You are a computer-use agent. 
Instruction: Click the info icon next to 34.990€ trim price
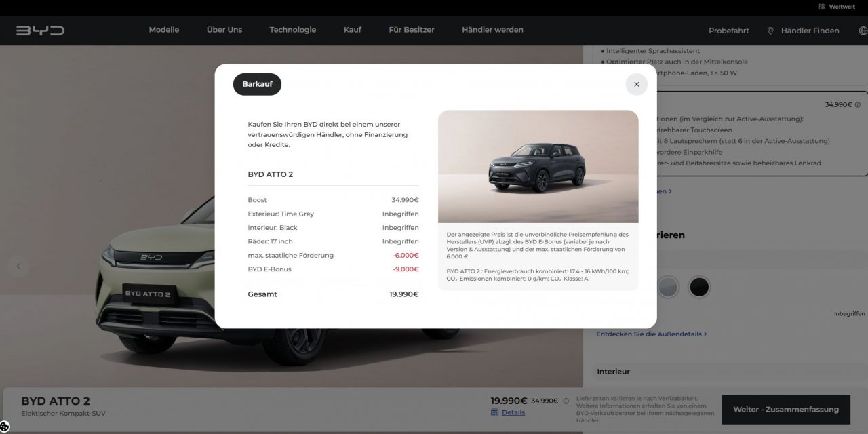pyautogui.click(x=858, y=105)
